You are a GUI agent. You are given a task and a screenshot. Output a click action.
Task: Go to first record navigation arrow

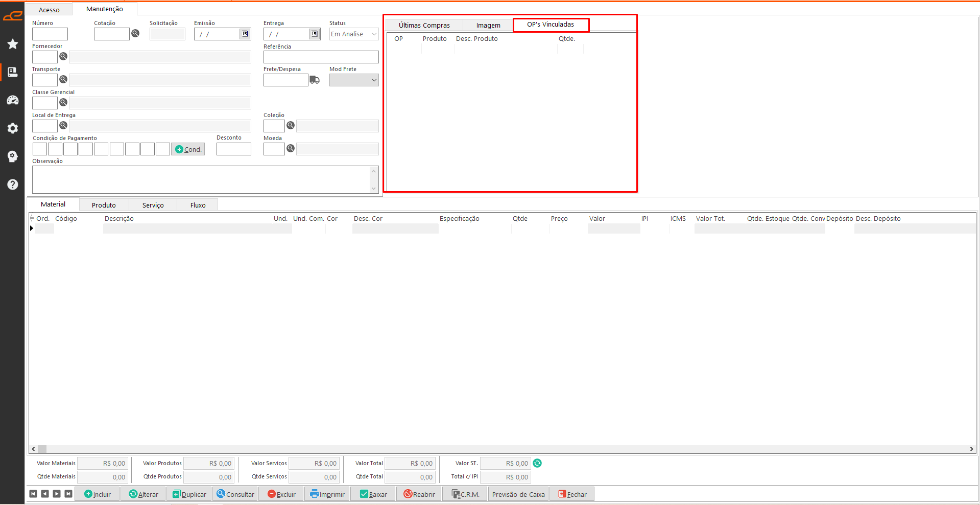coord(33,494)
